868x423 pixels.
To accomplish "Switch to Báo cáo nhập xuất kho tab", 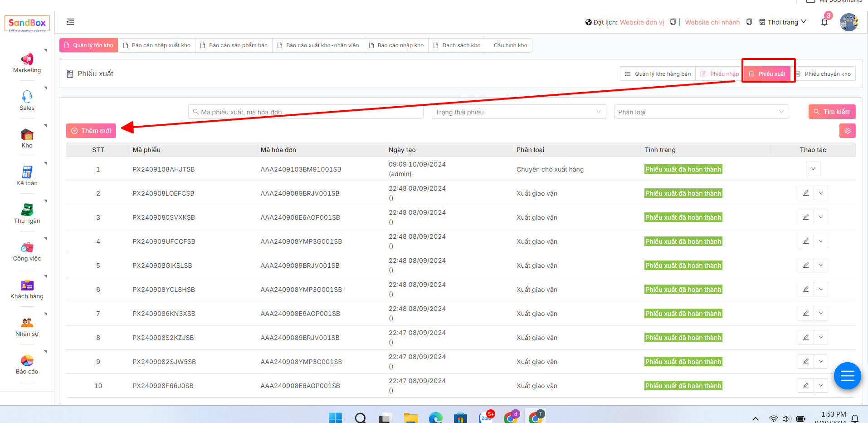I will pos(157,45).
